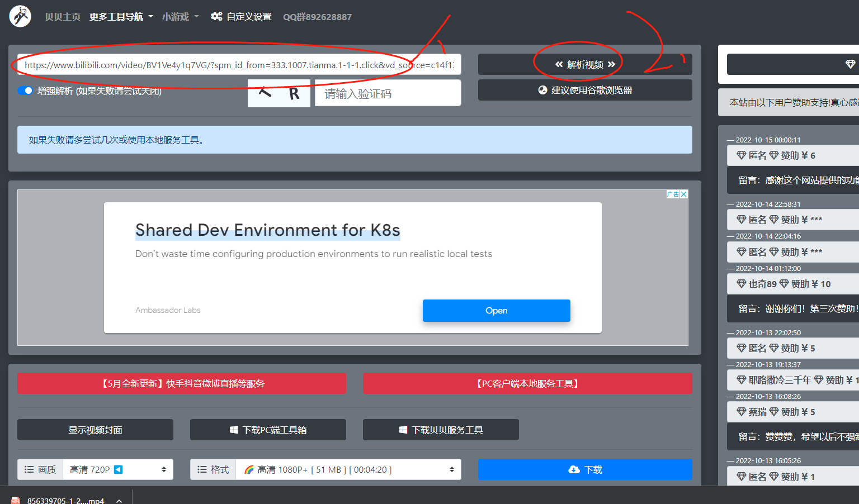Click the ad info icon beside the X
The image size is (859, 504).
[x=672, y=194]
